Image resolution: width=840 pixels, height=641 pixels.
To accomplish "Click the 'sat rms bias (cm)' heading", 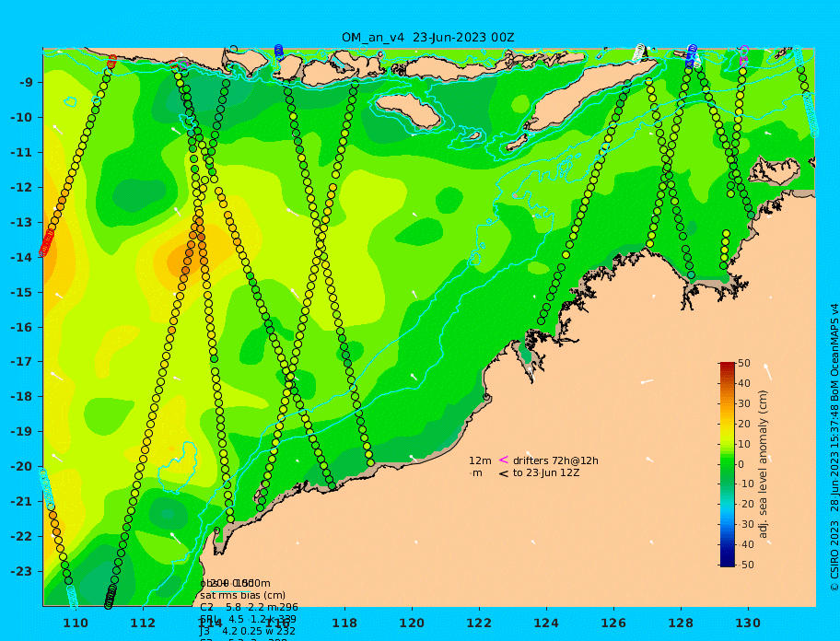I will [x=242, y=596].
